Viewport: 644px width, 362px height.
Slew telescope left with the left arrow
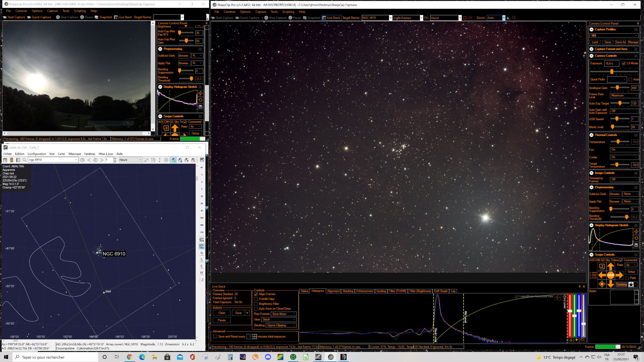pyautogui.click(x=602, y=275)
